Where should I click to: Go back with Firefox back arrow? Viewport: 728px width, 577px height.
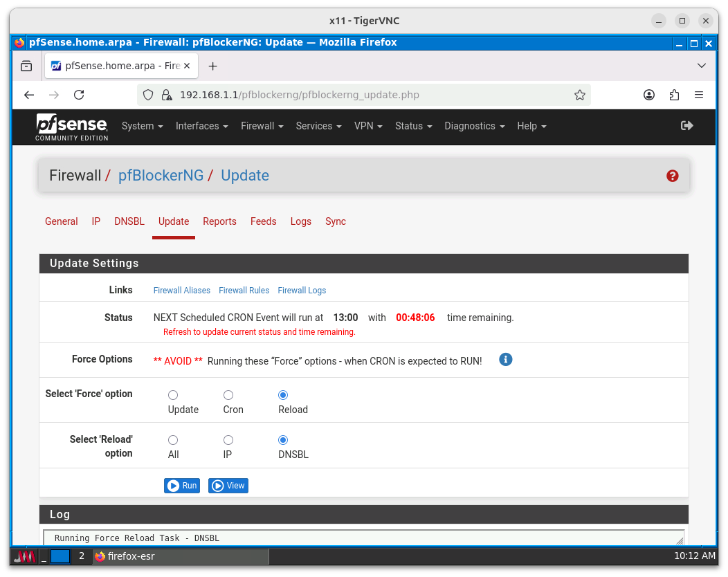(29, 95)
